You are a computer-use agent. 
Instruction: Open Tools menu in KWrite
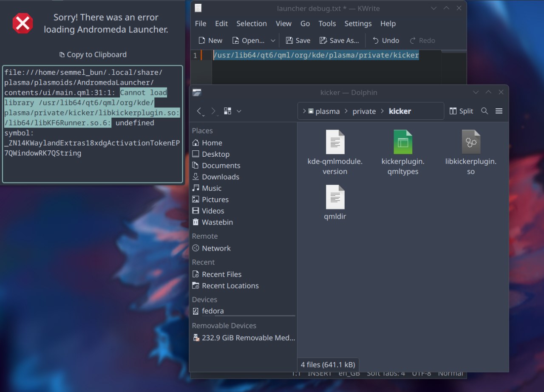[x=327, y=24]
